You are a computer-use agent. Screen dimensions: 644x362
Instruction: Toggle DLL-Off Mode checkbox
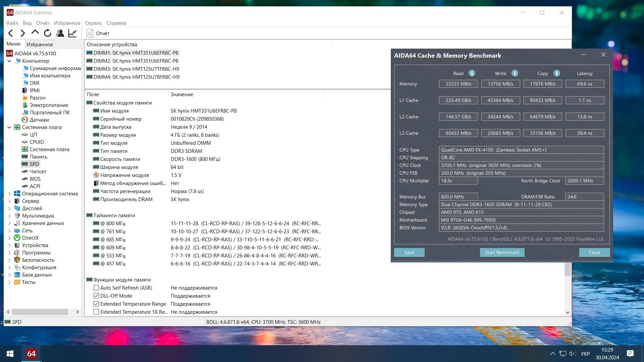click(96, 296)
